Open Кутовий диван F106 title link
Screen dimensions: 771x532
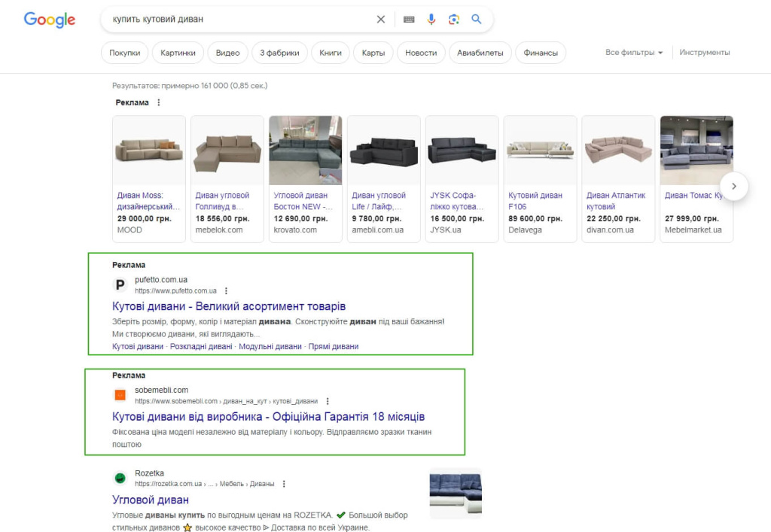(x=535, y=201)
